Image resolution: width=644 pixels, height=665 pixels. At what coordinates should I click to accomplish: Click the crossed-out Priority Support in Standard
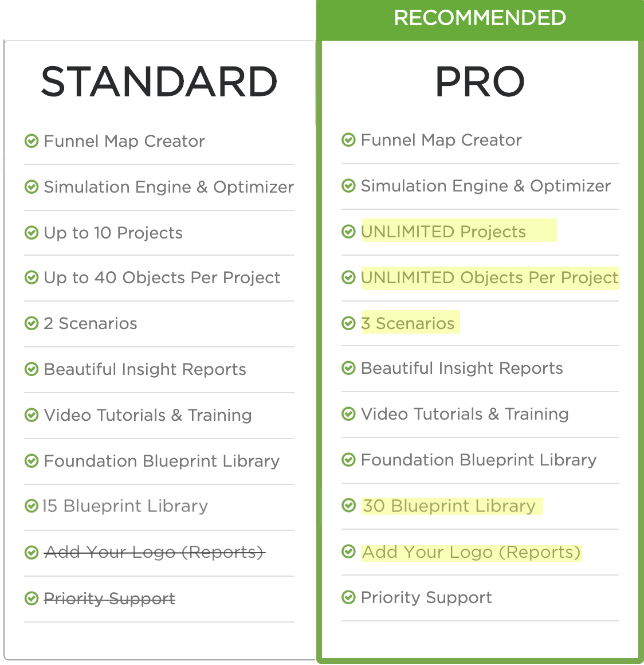click(x=109, y=598)
